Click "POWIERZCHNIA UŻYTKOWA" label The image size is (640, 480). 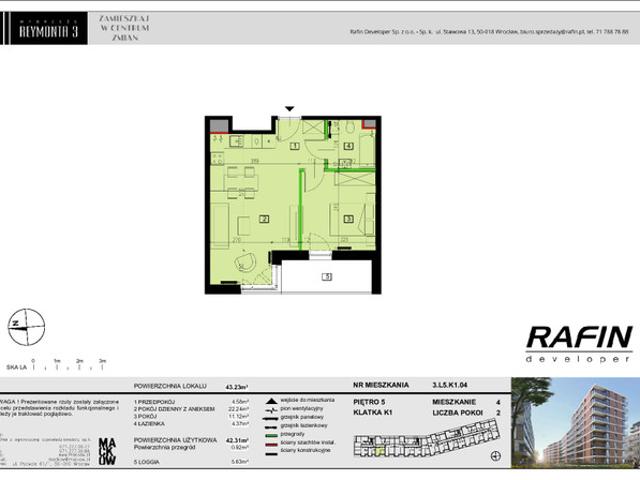point(176,440)
